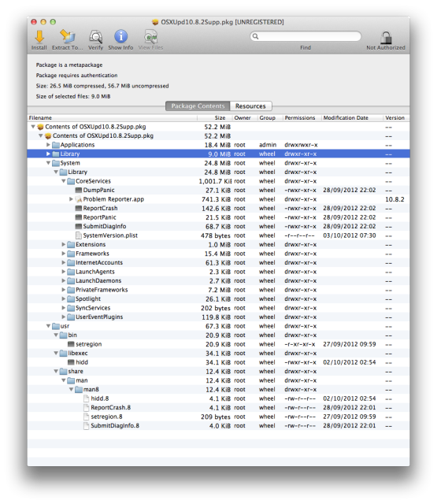Click the hidd executable icon
The width and height of the screenshot is (437, 504).
tap(71, 362)
